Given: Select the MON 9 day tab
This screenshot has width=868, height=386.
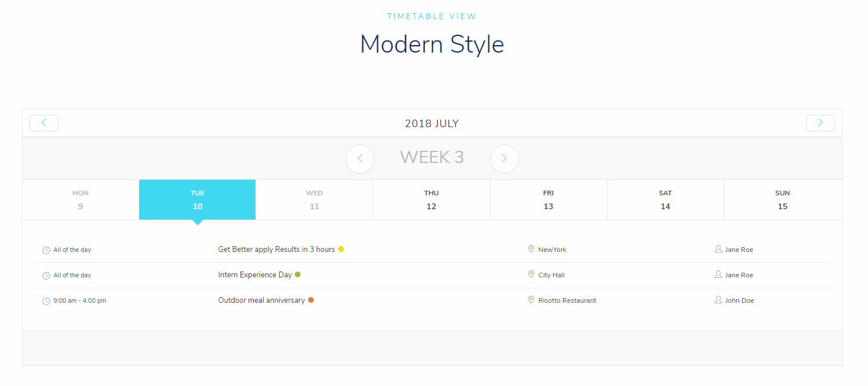Looking at the screenshot, I should tap(80, 200).
